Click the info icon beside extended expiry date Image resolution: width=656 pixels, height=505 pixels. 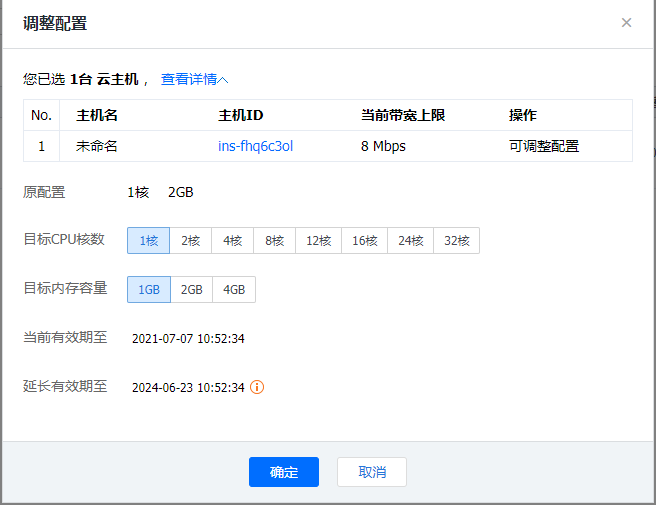point(257,387)
